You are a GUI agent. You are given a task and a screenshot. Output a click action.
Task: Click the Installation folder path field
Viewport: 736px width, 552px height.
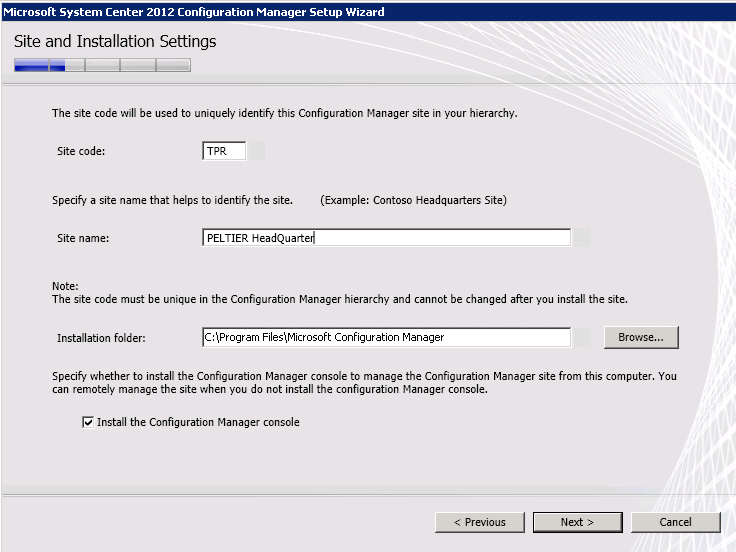coord(386,337)
